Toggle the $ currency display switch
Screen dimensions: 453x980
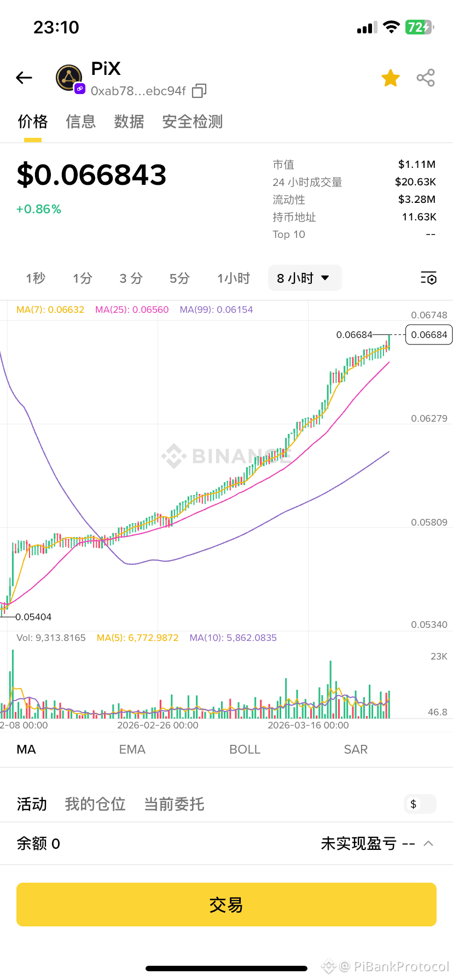click(x=420, y=804)
